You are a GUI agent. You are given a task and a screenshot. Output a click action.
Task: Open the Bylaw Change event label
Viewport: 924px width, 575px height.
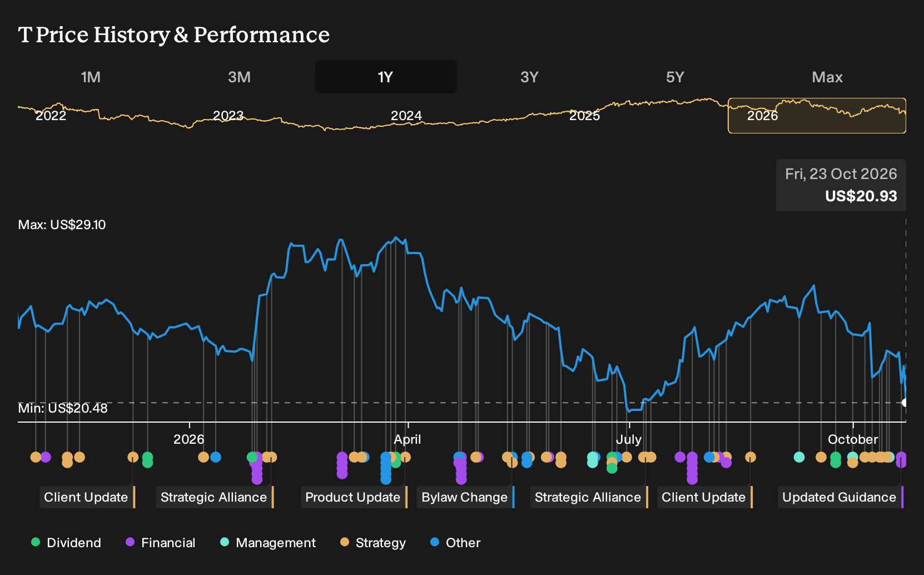[x=466, y=497]
